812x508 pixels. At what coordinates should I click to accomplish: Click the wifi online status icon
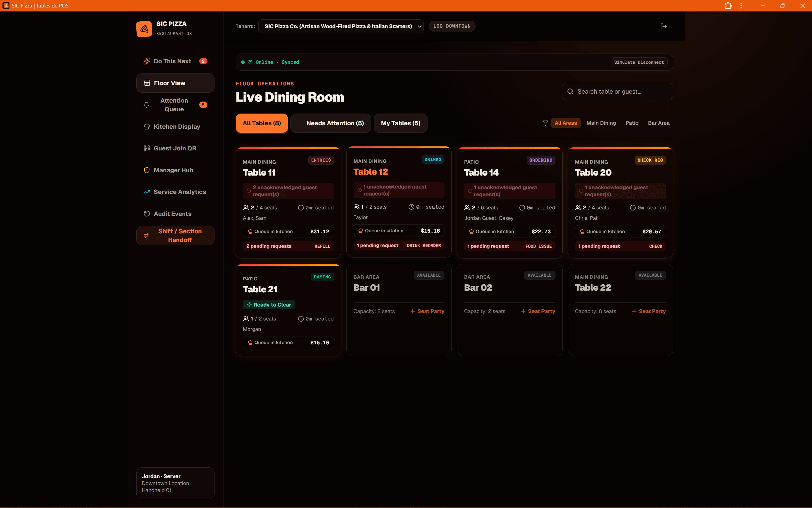point(250,62)
